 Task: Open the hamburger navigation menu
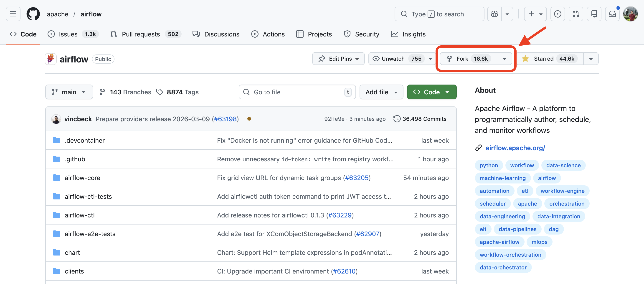coord(13,14)
